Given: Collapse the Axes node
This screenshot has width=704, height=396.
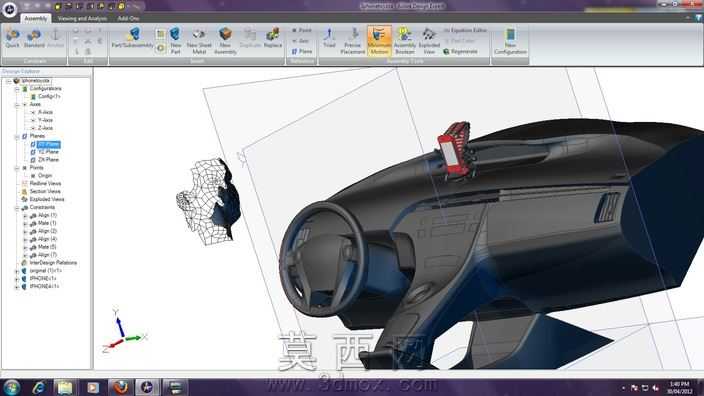Looking at the screenshot, I should point(17,105).
